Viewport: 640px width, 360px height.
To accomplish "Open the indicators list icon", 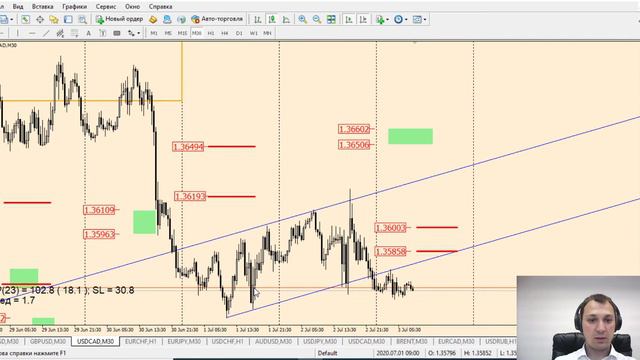I will [x=380, y=19].
